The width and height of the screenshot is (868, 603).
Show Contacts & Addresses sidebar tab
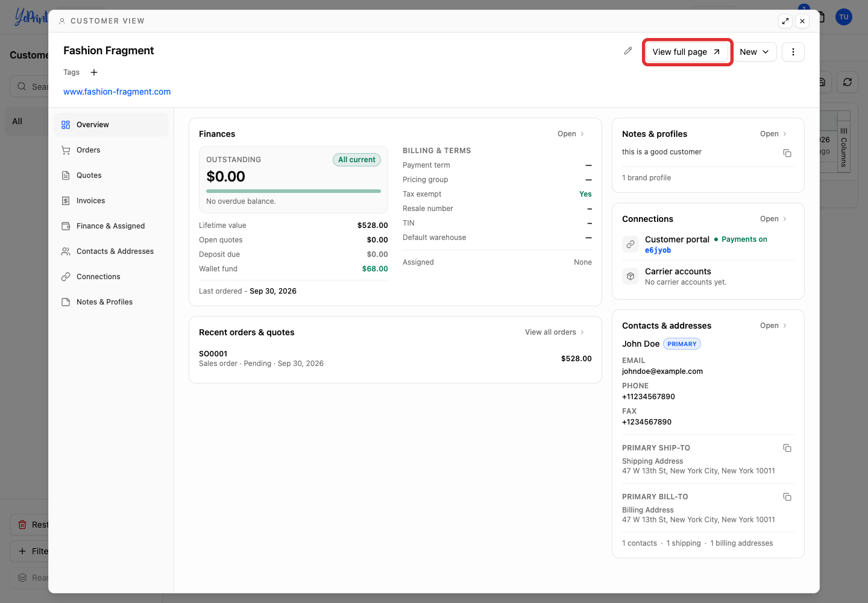click(x=111, y=251)
